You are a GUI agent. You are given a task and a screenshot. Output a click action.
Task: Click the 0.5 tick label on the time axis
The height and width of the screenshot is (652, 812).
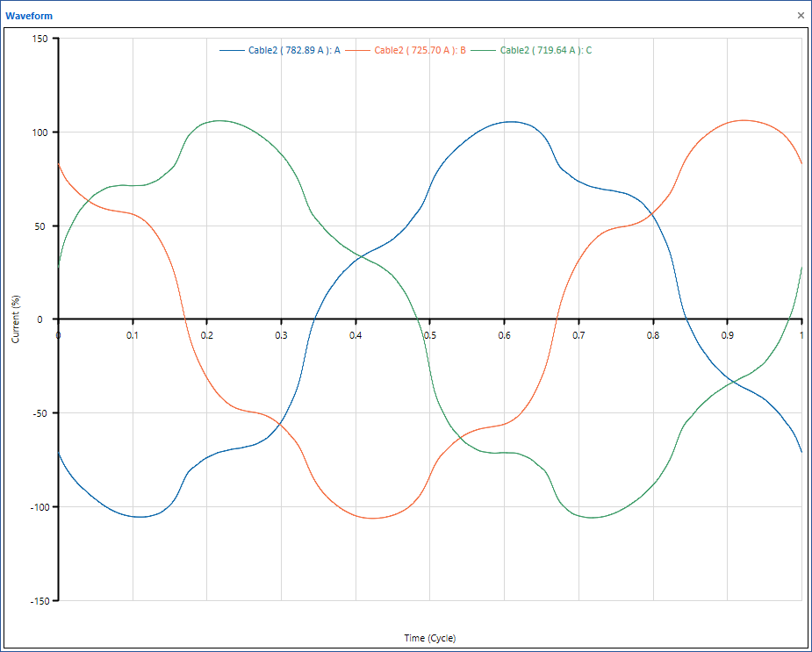click(429, 336)
